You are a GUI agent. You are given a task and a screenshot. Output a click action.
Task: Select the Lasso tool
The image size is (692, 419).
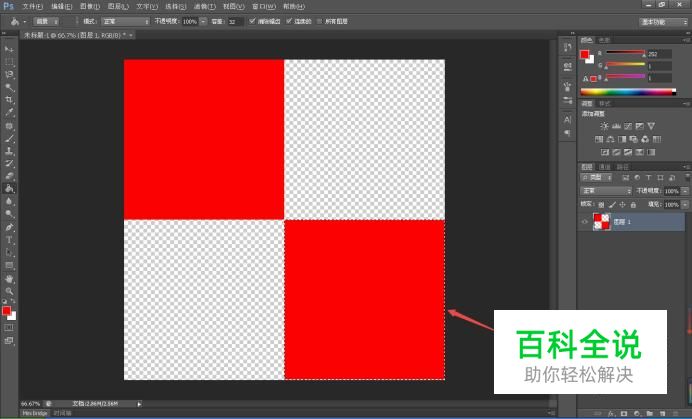9,75
